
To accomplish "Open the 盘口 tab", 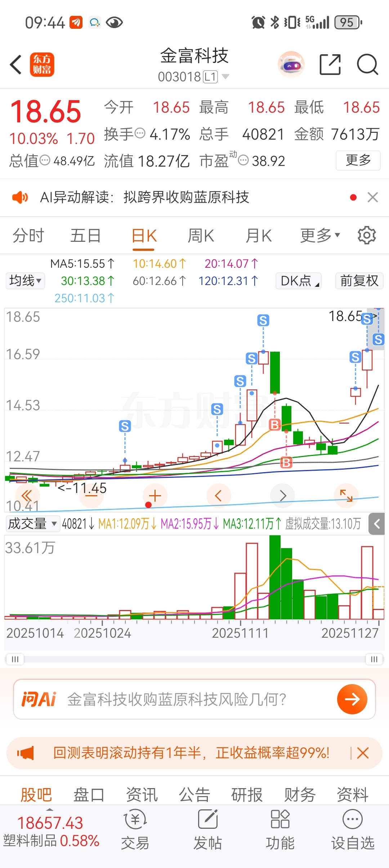I will pyautogui.click(x=89, y=795).
